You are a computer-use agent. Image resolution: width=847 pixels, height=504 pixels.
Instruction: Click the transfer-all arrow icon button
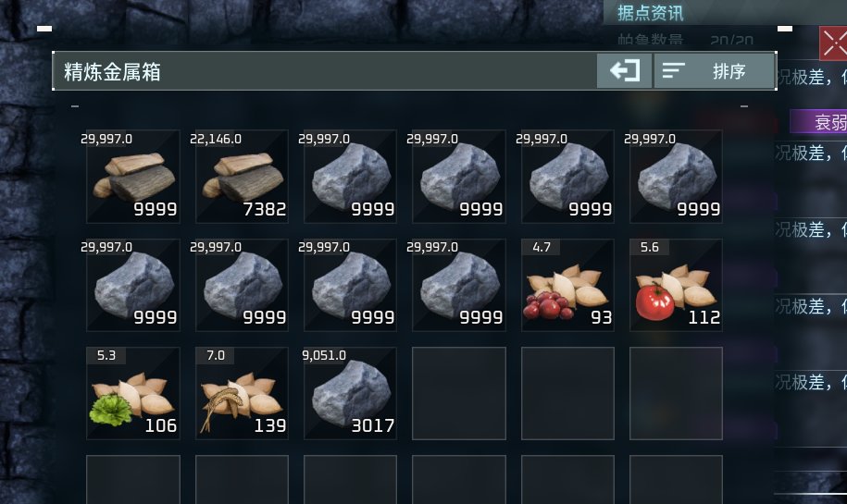point(624,70)
